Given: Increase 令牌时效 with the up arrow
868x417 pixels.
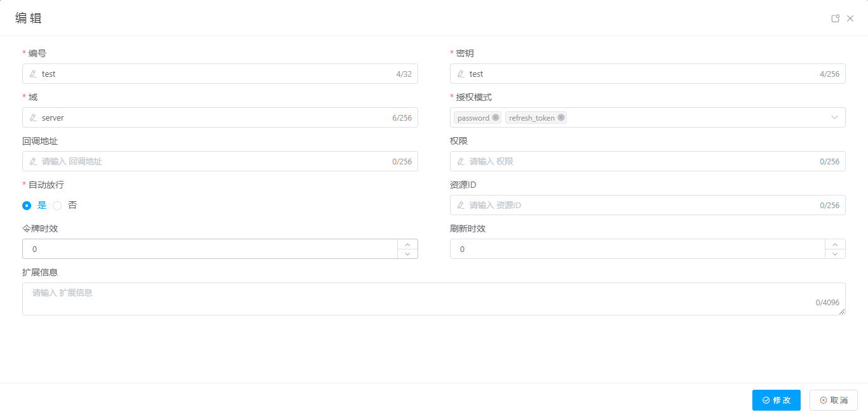Looking at the screenshot, I should click(x=407, y=244).
